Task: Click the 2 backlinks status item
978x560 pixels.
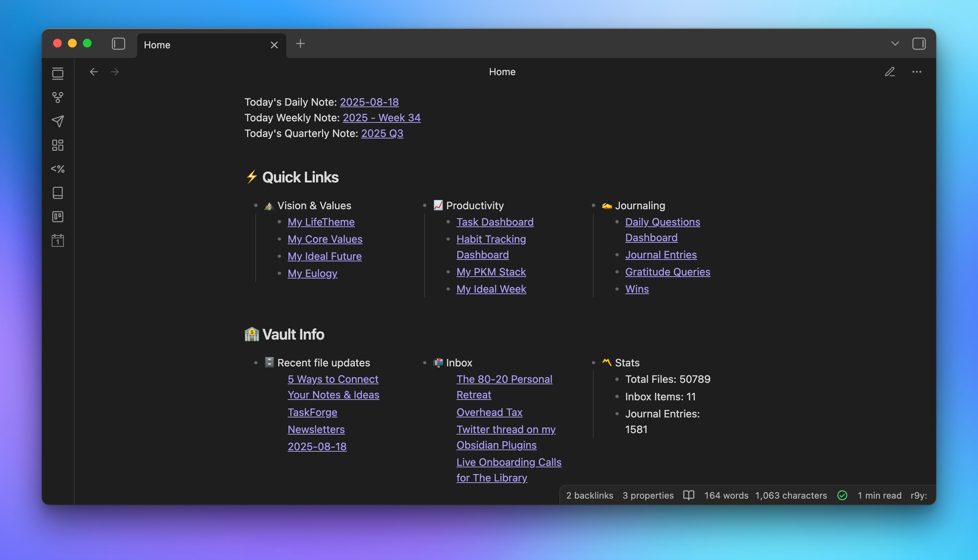Action: 589,495
